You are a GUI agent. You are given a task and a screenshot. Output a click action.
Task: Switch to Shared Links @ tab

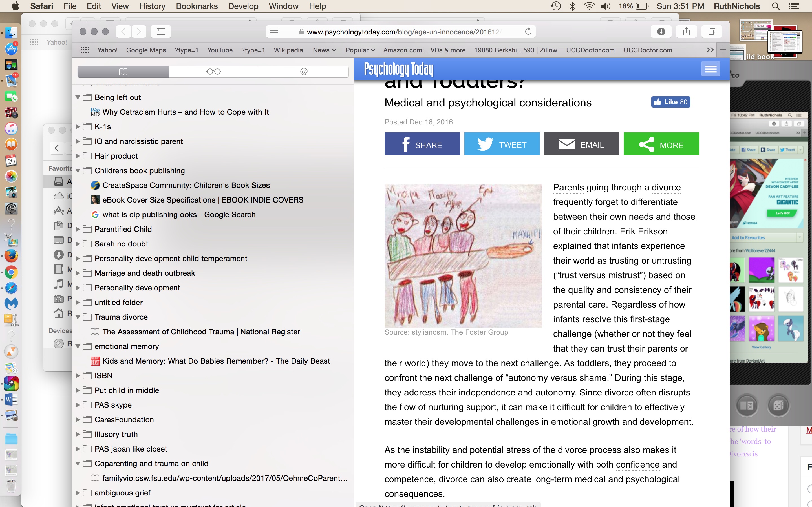click(304, 72)
